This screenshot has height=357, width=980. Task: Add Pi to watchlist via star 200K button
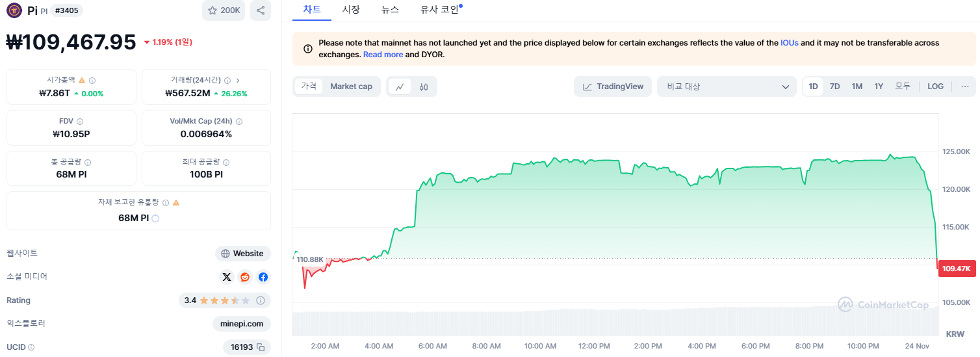(x=224, y=10)
